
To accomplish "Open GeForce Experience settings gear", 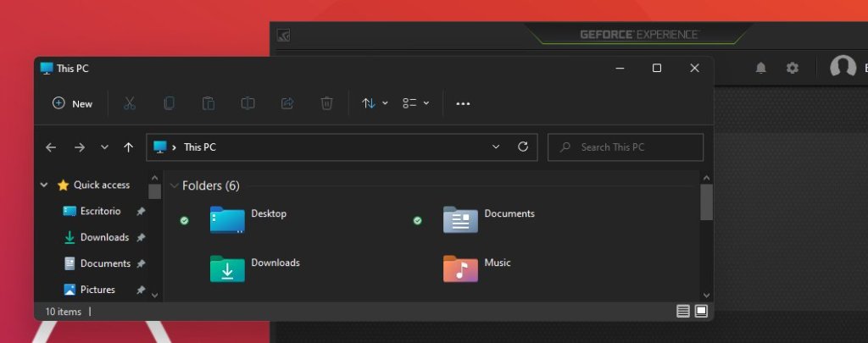I will click(793, 68).
